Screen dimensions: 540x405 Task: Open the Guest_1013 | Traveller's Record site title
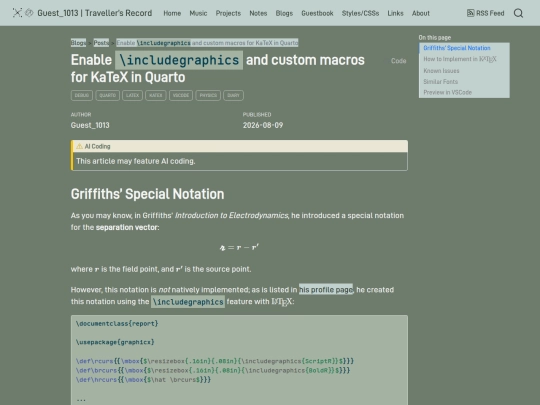[x=95, y=13]
